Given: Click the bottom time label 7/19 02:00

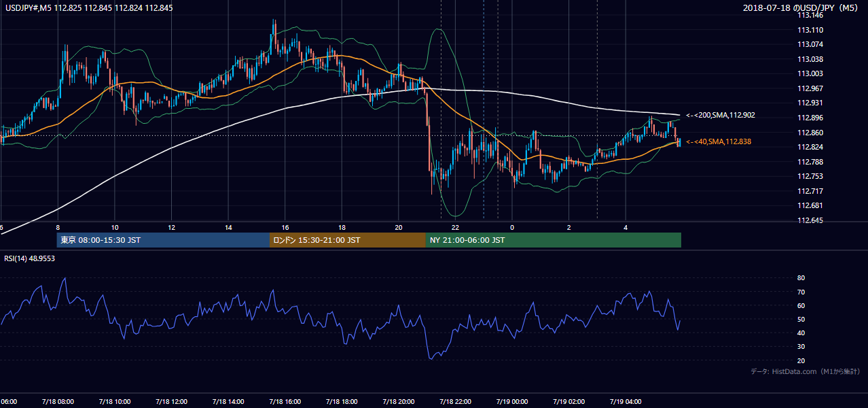Looking at the screenshot, I should 568,401.
